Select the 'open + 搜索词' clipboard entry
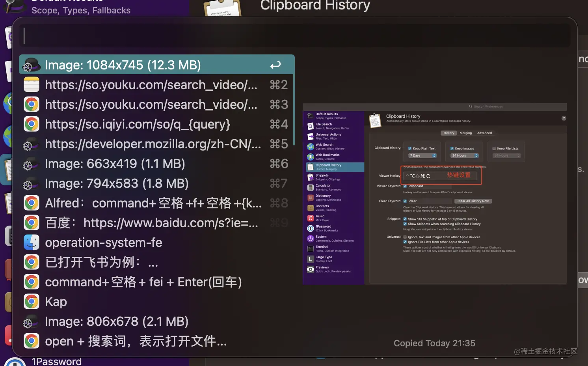This screenshot has height=366, width=588. coord(157,341)
